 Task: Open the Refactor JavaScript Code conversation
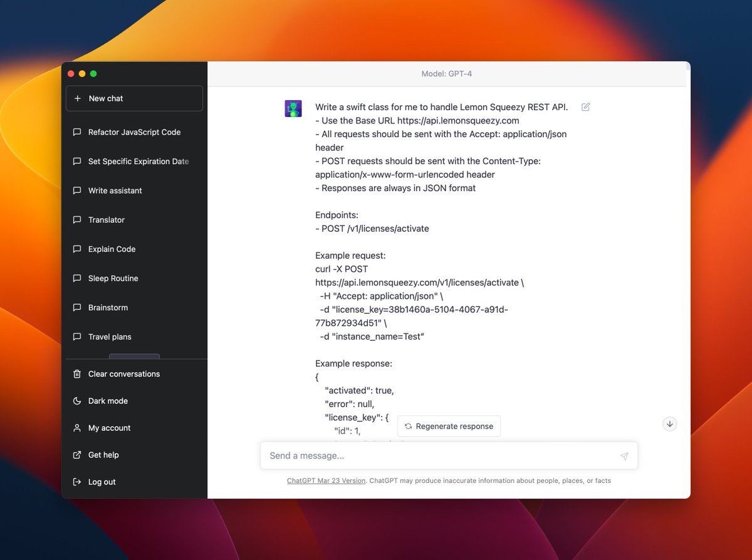click(x=134, y=132)
